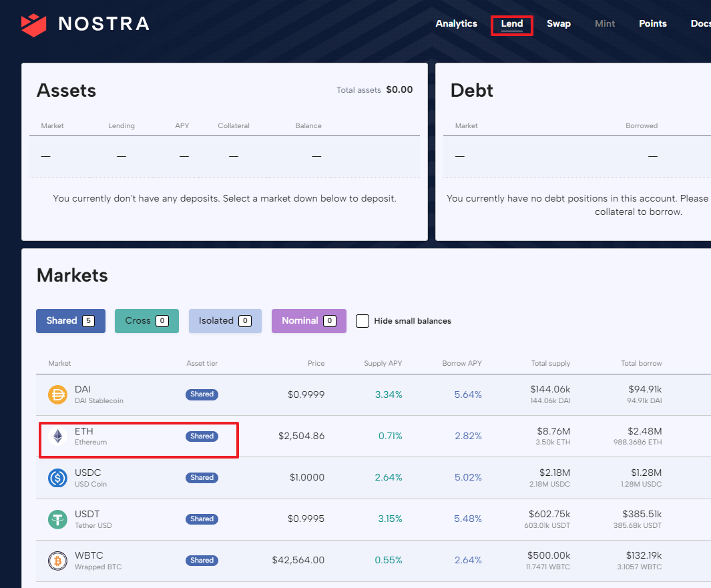The height and width of the screenshot is (588, 711).
Task: Open the Mint page
Action: coord(605,23)
